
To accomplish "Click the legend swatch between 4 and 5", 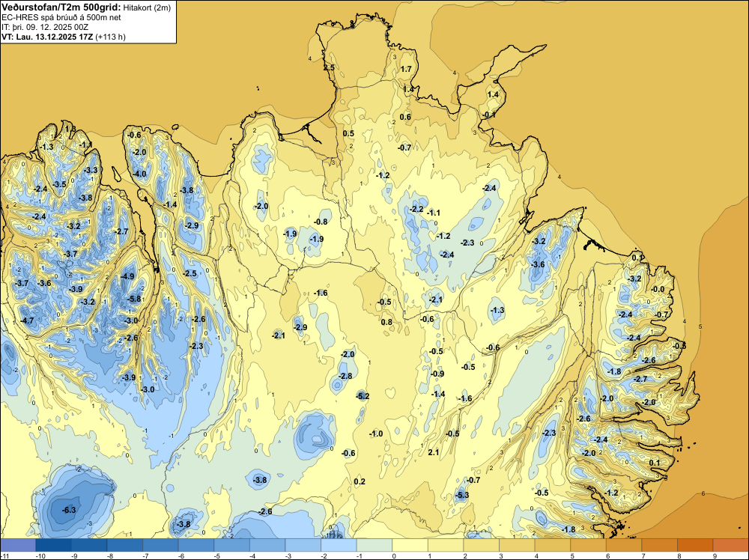I will (553, 545).
